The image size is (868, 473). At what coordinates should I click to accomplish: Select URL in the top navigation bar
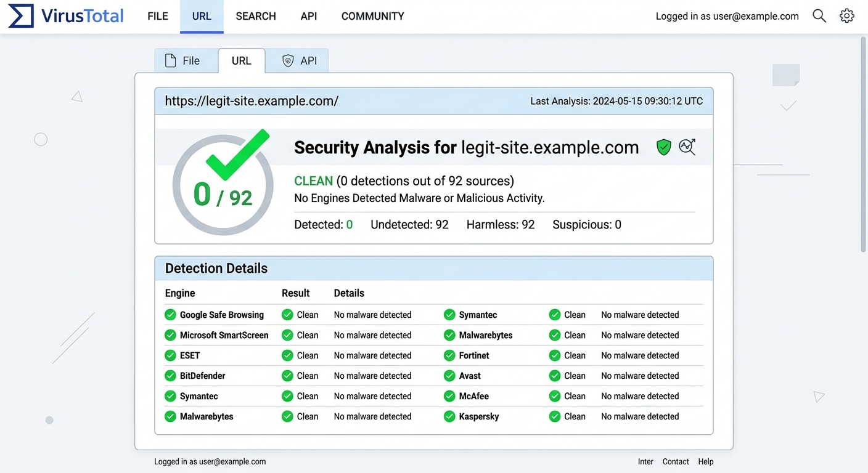202,16
